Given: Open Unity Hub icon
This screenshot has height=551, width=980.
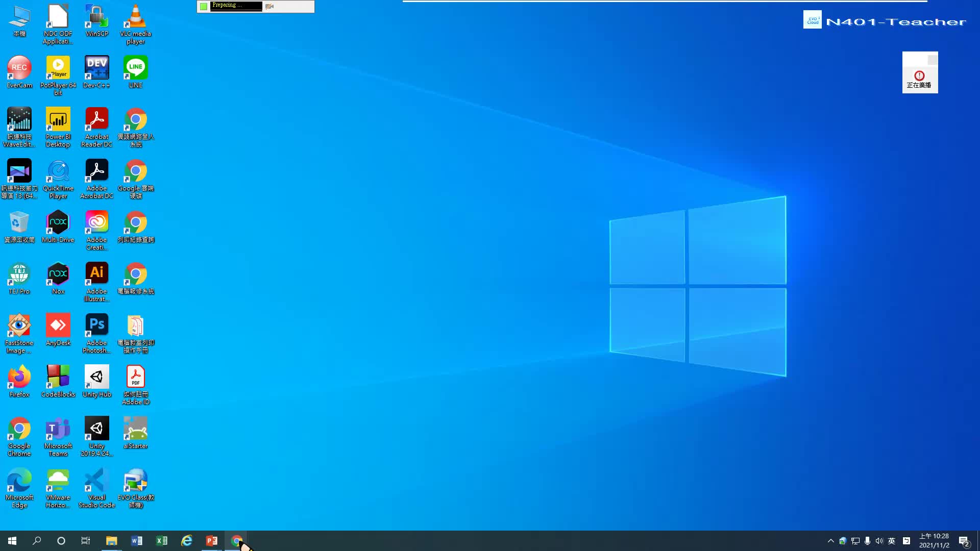Looking at the screenshot, I should click(96, 382).
